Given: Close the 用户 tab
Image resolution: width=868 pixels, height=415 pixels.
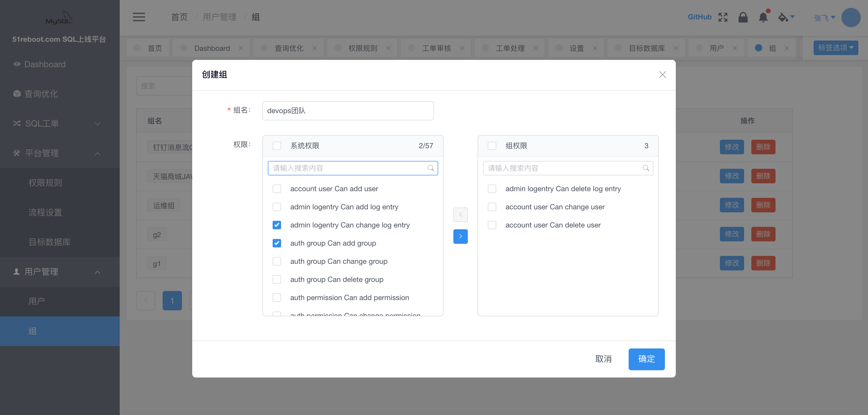Looking at the screenshot, I should (x=734, y=48).
